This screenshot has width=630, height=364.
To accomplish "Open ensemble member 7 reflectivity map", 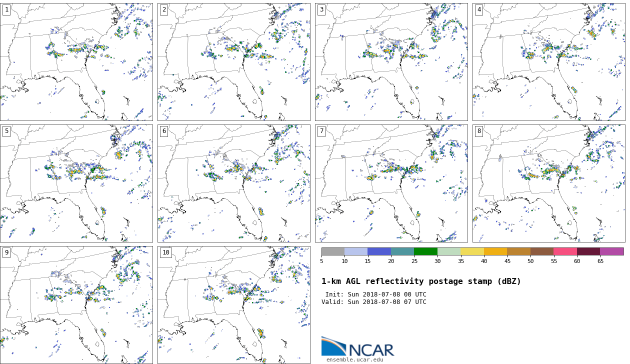I will [x=391, y=183].
